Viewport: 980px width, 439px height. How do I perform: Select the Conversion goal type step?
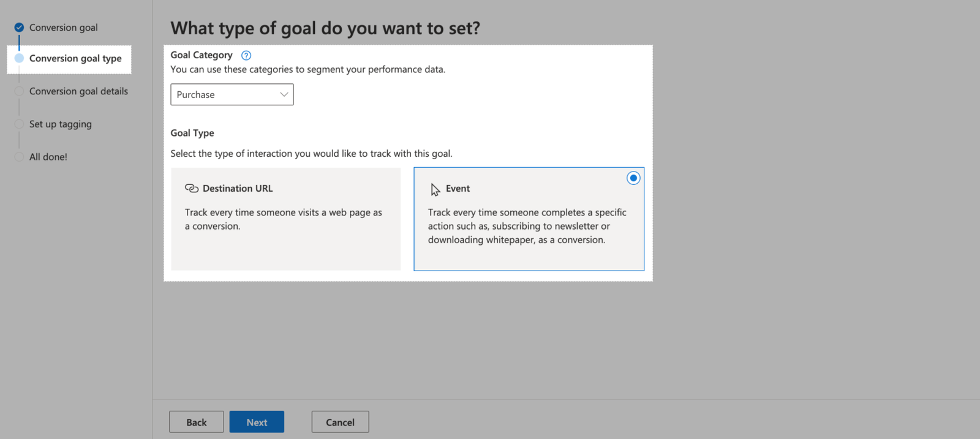click(x=75, y=58)
